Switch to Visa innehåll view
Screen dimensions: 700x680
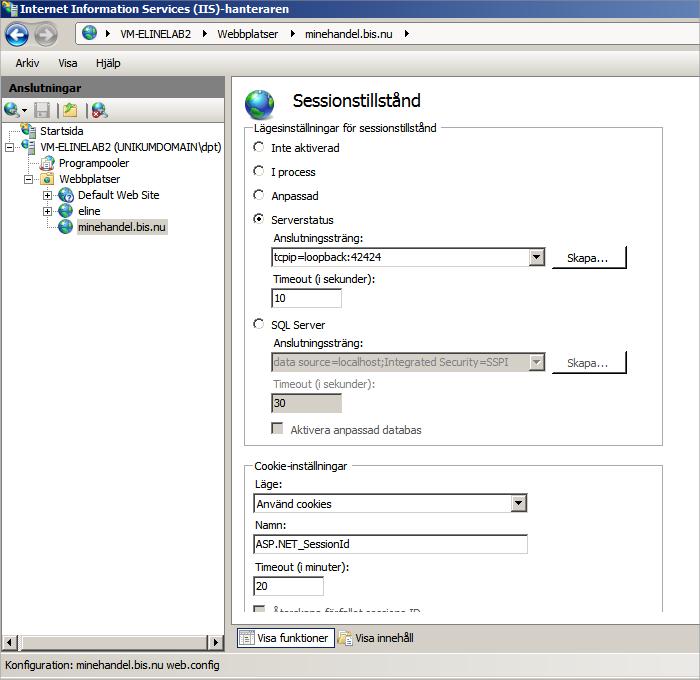coord(376,638)
